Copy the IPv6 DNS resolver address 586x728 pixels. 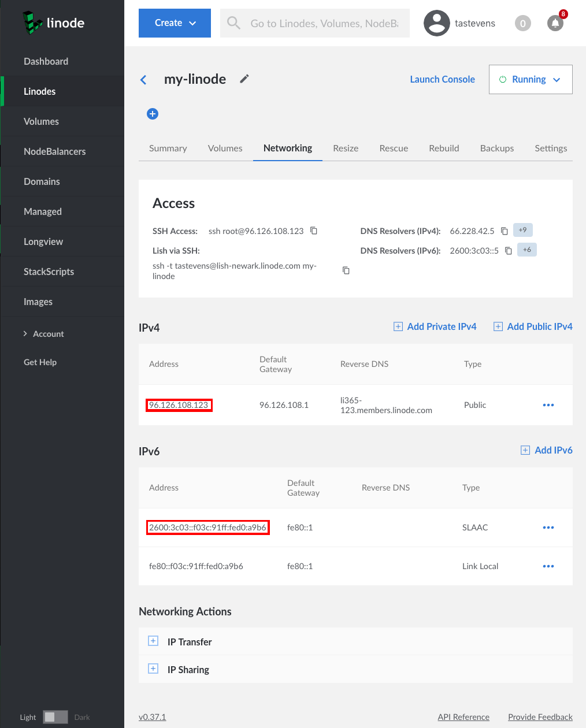pyautogui.click(x=509, y=251)
